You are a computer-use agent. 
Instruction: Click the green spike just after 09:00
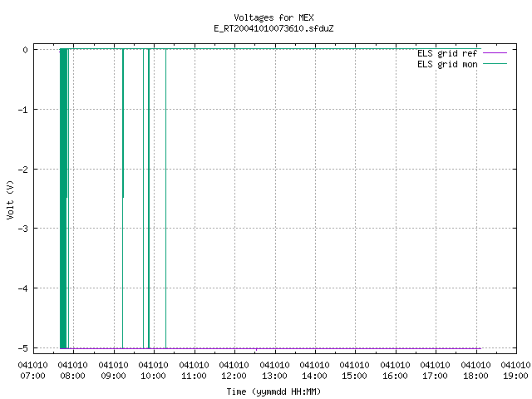coord(123,199)
